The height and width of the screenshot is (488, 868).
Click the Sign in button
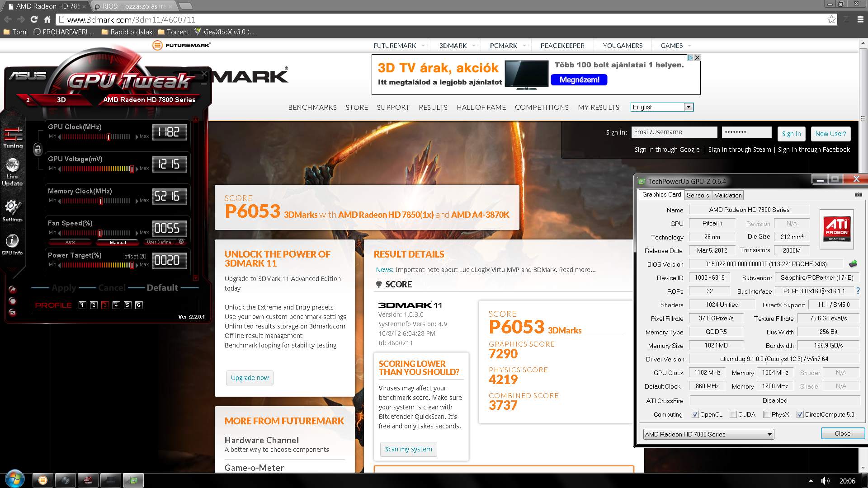click(x=791, y=134)
